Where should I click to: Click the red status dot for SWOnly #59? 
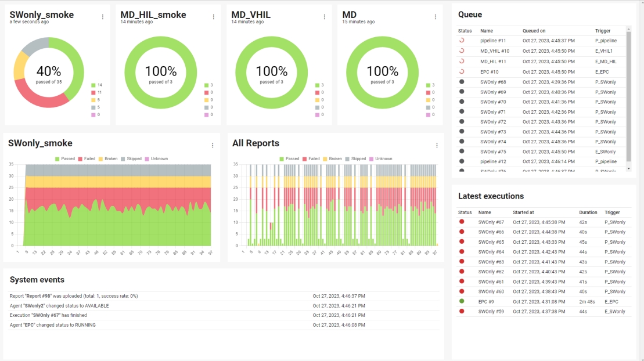click(462, 311)
